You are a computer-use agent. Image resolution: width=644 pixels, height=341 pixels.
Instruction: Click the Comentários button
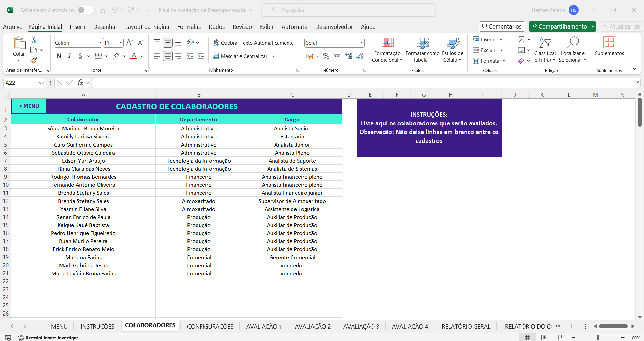point(502,26)
